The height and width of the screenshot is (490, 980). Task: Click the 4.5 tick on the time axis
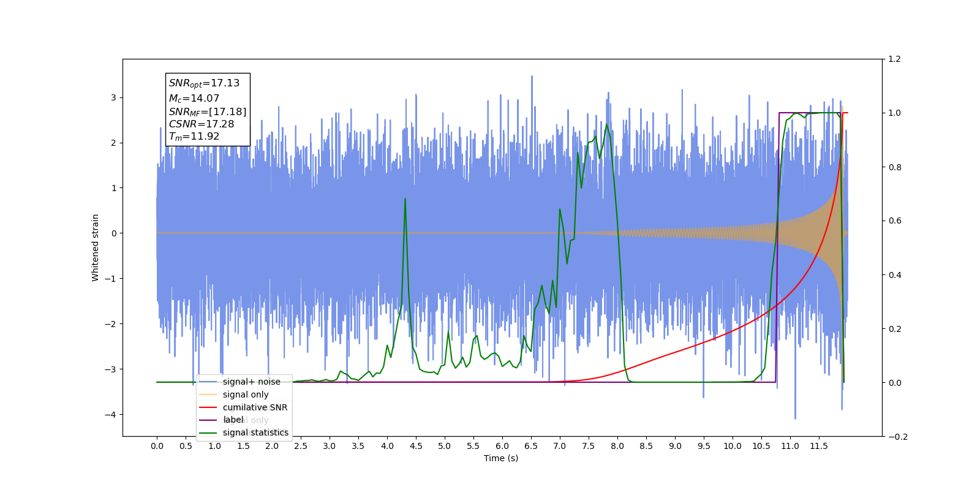coord(416,446)
